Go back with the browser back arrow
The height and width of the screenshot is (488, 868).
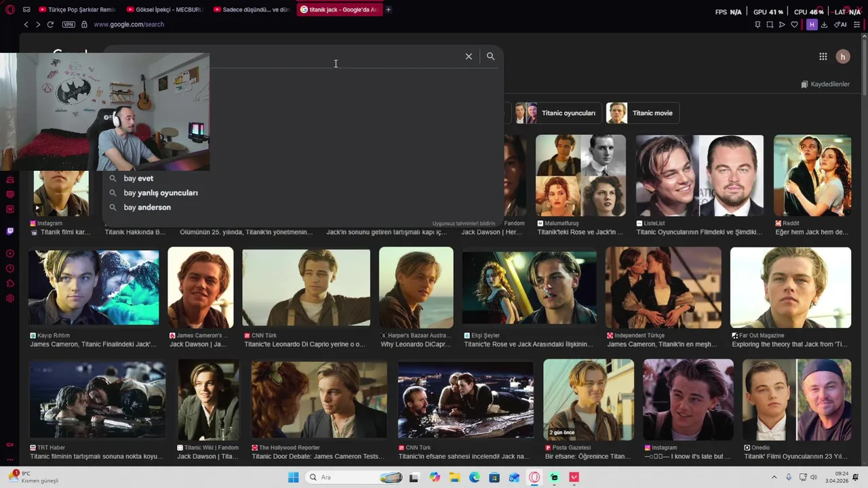tap(26, 24)
